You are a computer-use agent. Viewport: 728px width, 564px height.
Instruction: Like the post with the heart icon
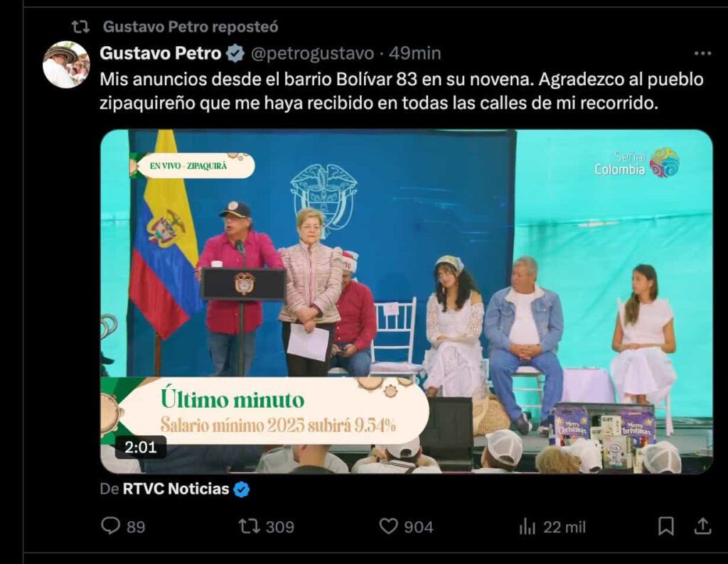tap(389, 526)
